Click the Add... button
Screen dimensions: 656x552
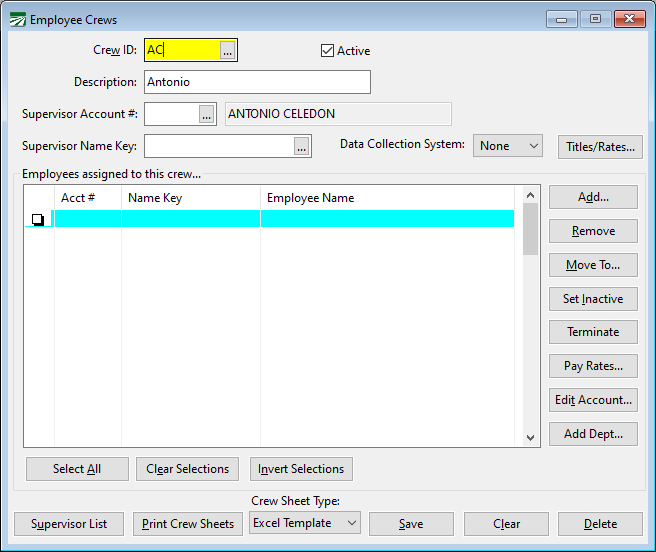tap(593, 197)
